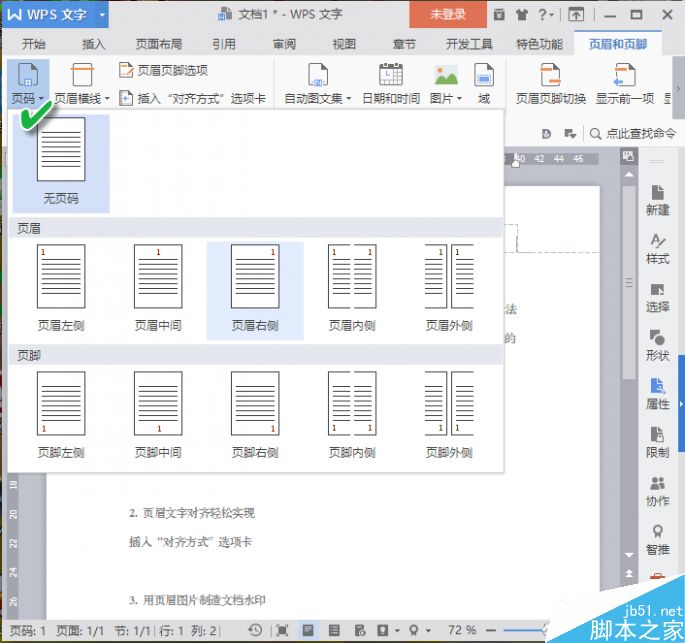Click the vertical scrollbar down arrow
685x643 pixels.
629,555
